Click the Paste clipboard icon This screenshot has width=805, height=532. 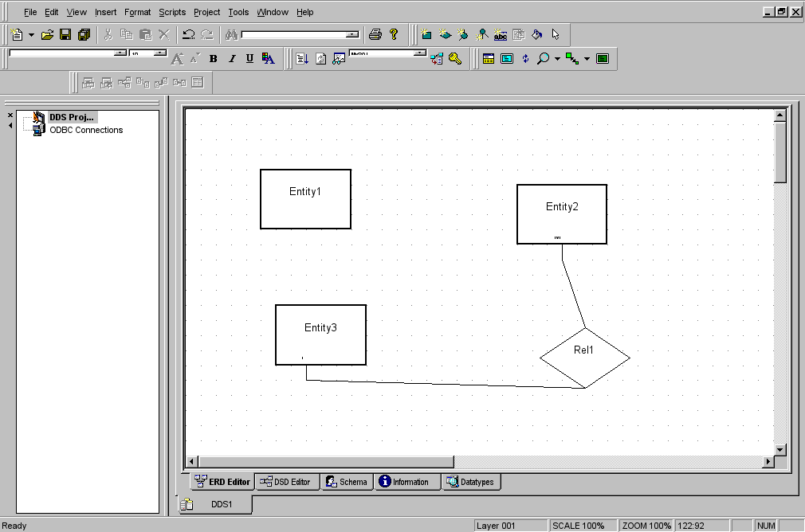coord(146,34)
